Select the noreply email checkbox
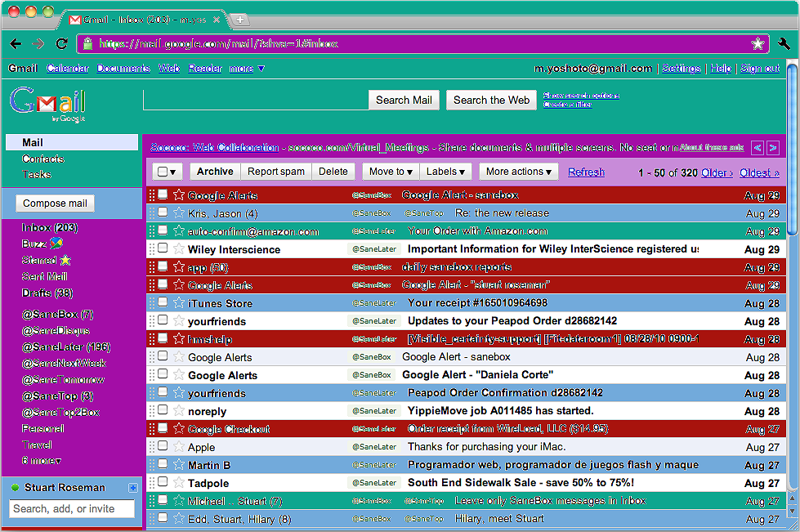Screen dimensions: 800x532 [163, 409]
